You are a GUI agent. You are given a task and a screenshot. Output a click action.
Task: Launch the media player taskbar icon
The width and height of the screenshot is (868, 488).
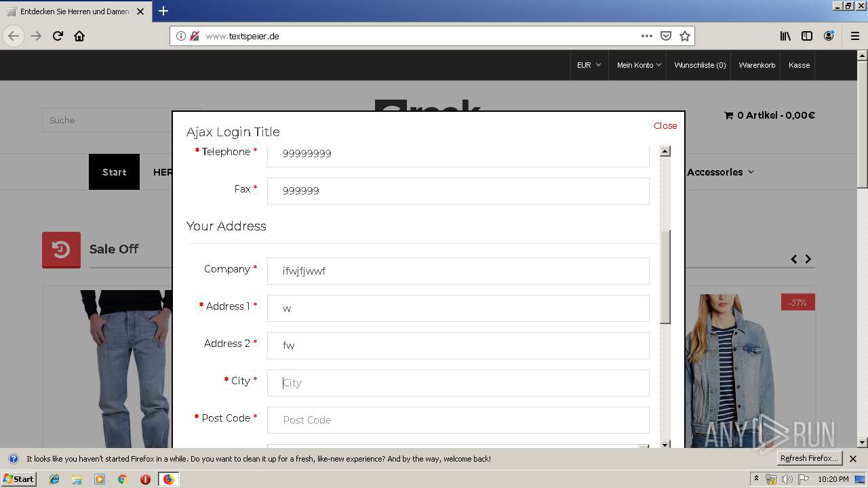100,479
